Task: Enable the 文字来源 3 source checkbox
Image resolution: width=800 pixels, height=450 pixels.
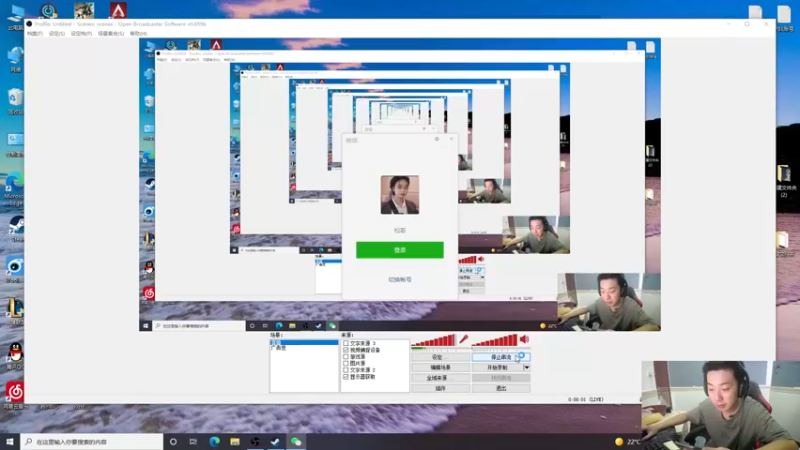Action: pyautogui.click(x=346, y=343)
